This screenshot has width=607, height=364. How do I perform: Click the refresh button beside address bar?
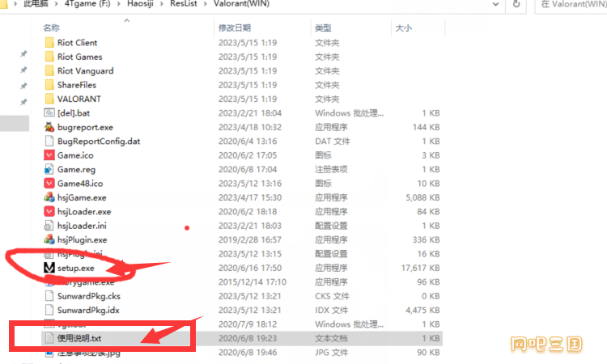(x=516, y=4)
